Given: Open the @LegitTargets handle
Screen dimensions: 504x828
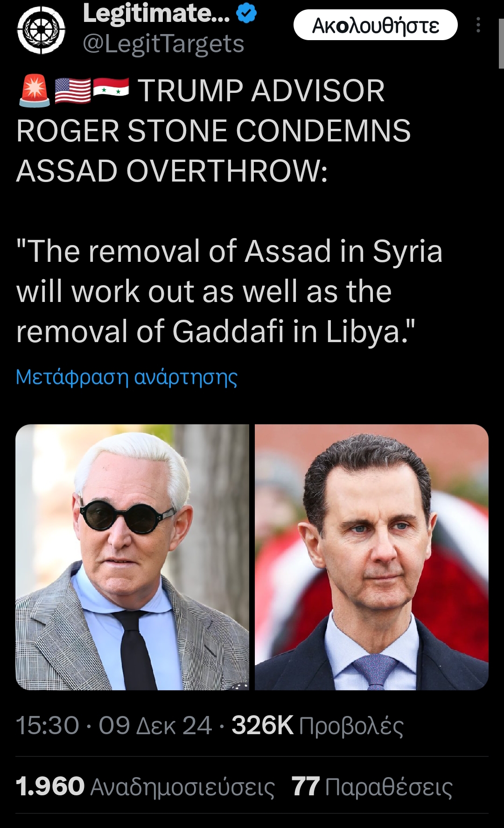Looking at the screenshot, I should click(x=163, y=44).
